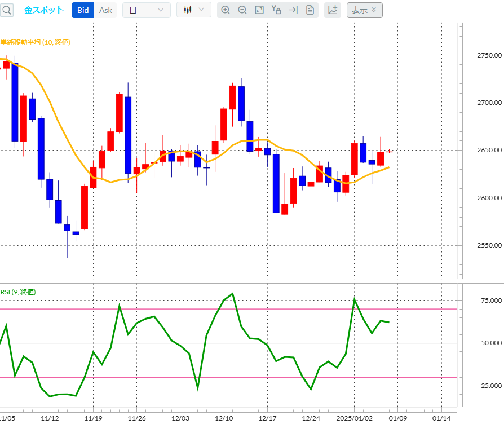The height and width of the screenshot is (424, 504).
Task: Click the 11/26 date label
Action: pos(137,418)
